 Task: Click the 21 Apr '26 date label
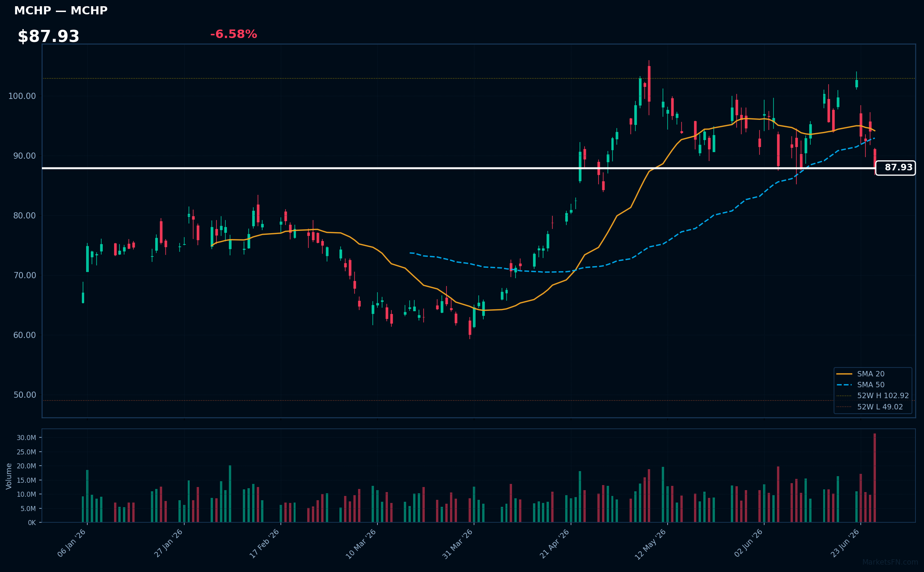[x=555, y=543]
